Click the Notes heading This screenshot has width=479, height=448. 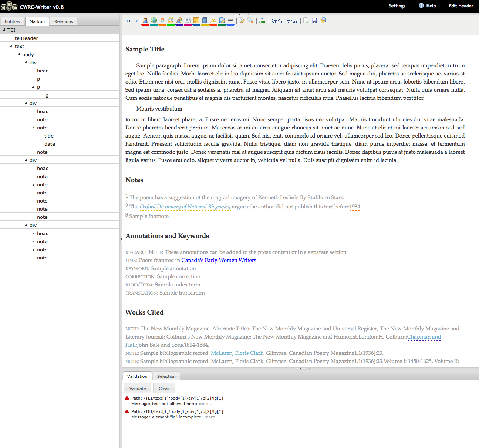point(134,180)
